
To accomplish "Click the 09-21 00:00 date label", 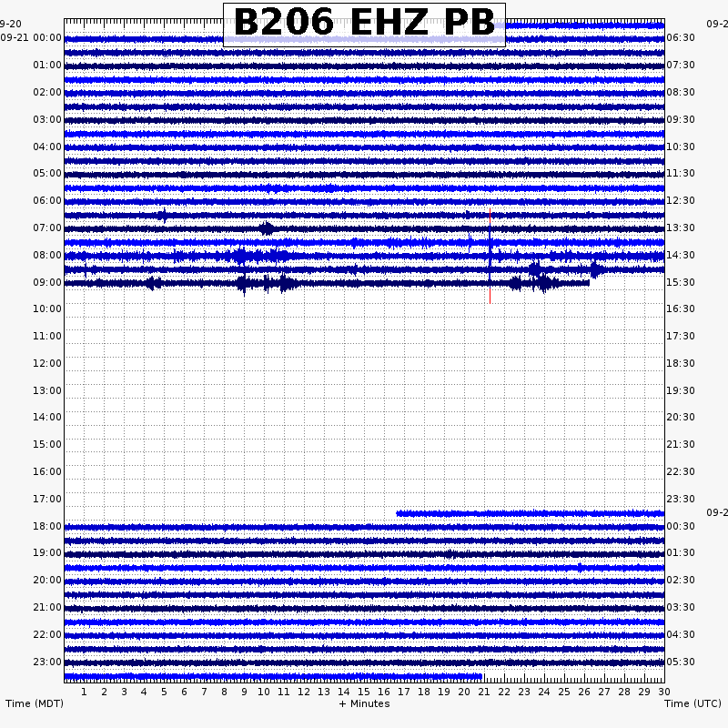I will click(31, 37).
